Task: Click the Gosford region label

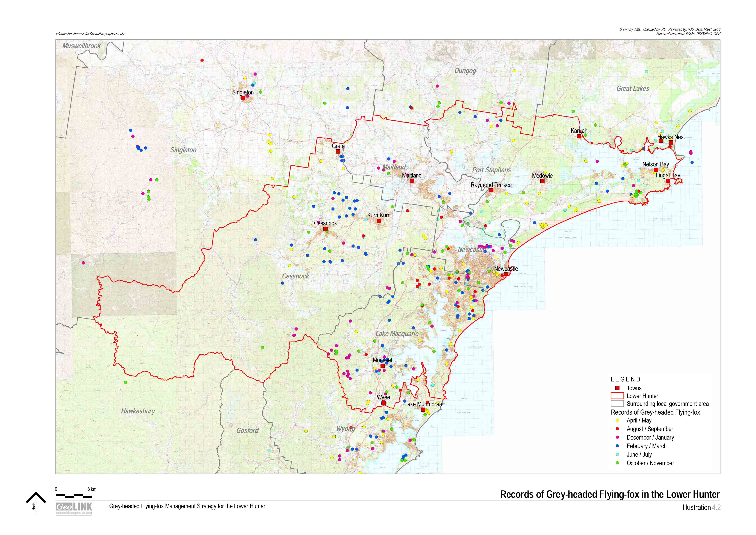Action: pos(248,431)
